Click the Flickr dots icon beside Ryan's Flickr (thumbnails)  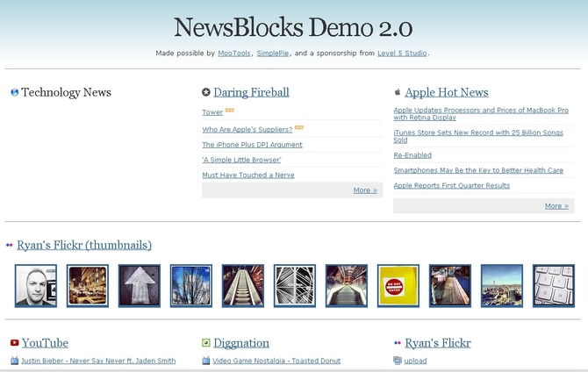pos(10,246)
